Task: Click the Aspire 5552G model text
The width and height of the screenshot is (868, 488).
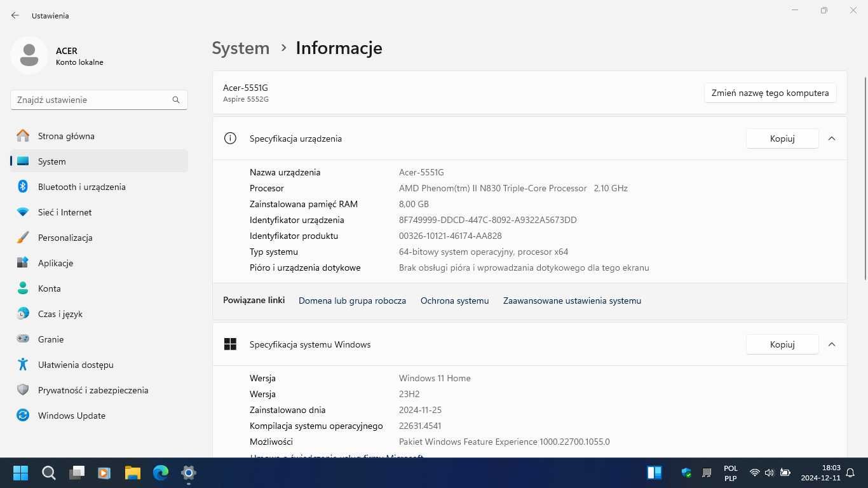Action: tap(246, 99)
